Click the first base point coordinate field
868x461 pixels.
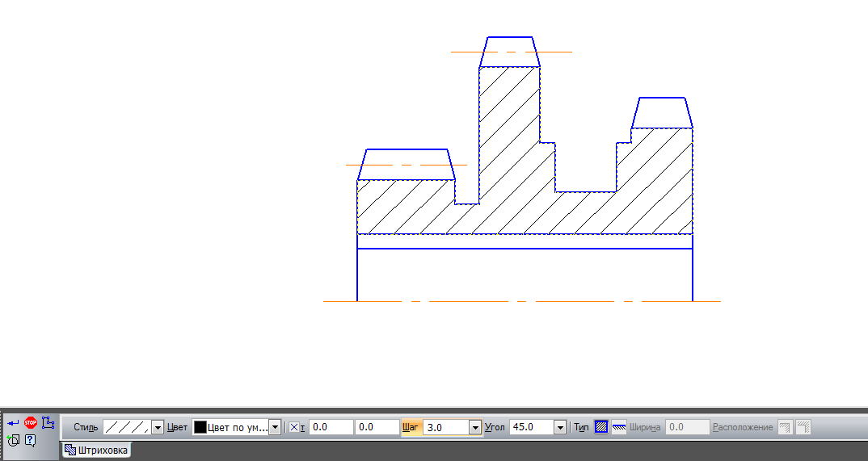coord(331,427)
